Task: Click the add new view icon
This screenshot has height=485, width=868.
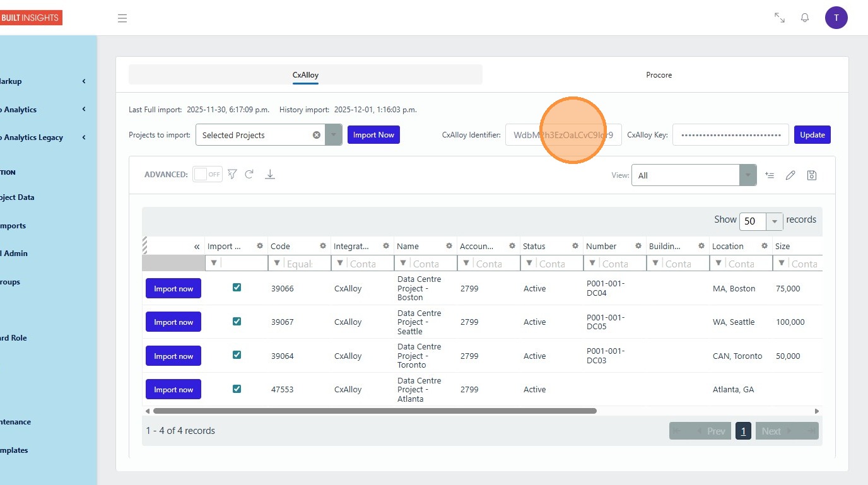Action: [770, 175]
